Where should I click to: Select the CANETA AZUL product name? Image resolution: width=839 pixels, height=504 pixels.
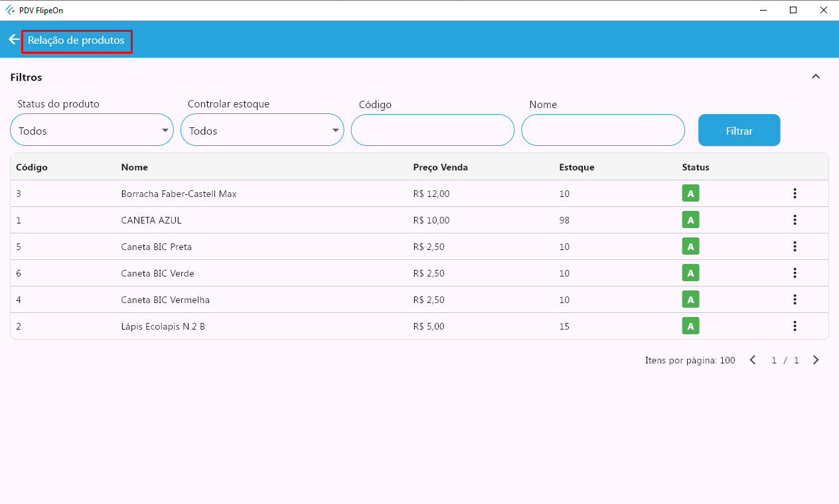pyautogui.click(x=151, y=220)
